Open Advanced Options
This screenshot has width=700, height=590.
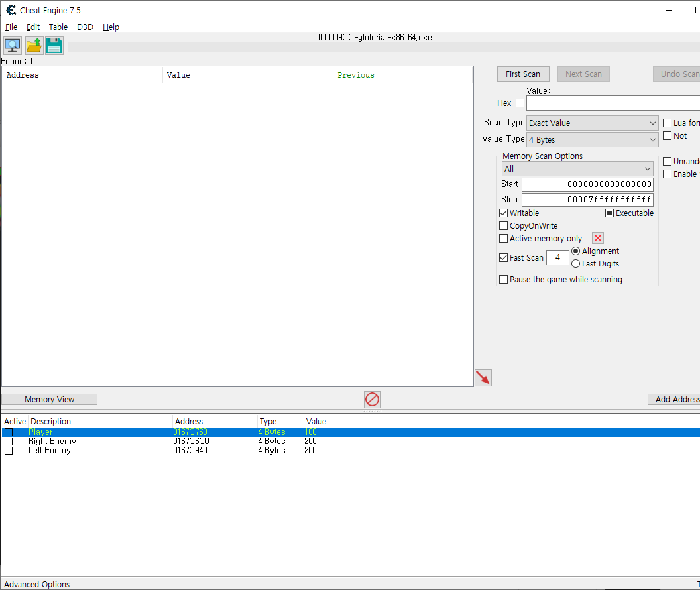click(37, 584)
